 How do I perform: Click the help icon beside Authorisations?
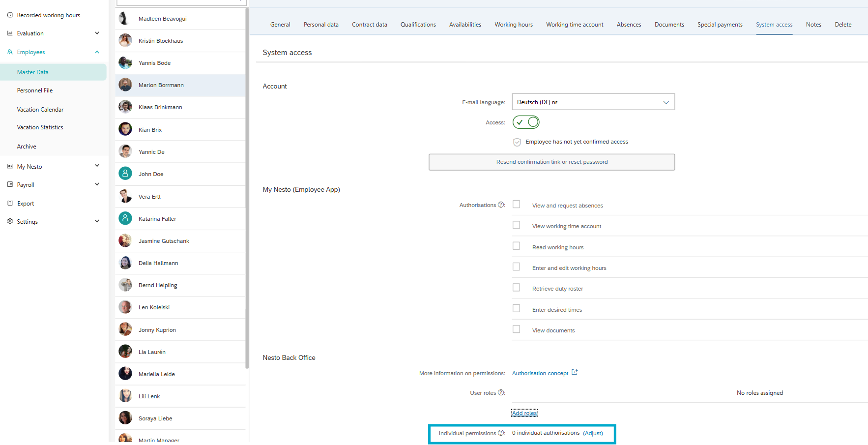tap(501, 205)
